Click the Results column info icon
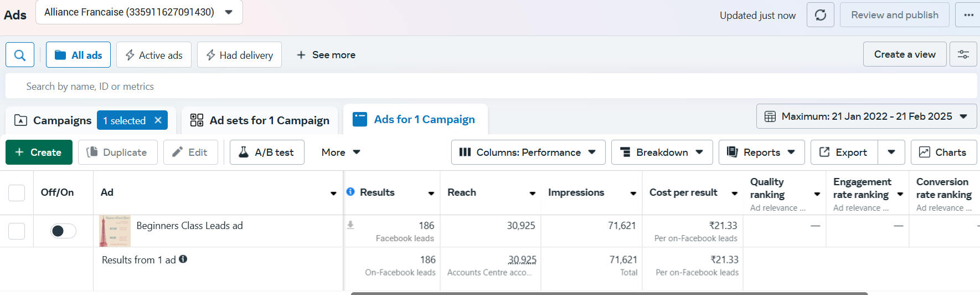The height and width of the screenshot is (295, 980). (350, 192)
